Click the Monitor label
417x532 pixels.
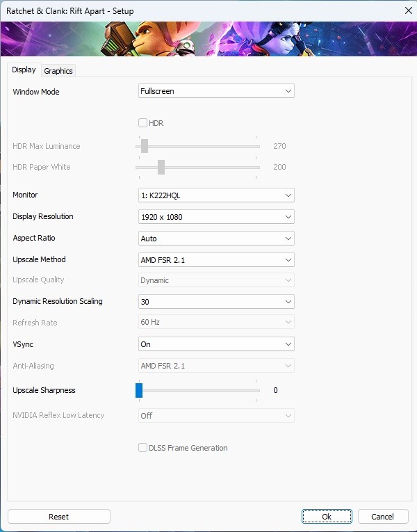click(x=25, y=195)
